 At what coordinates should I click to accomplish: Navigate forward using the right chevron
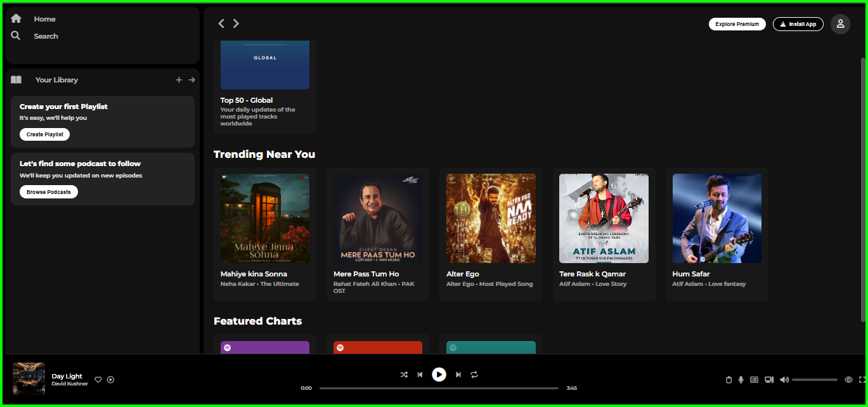[235, 23]
